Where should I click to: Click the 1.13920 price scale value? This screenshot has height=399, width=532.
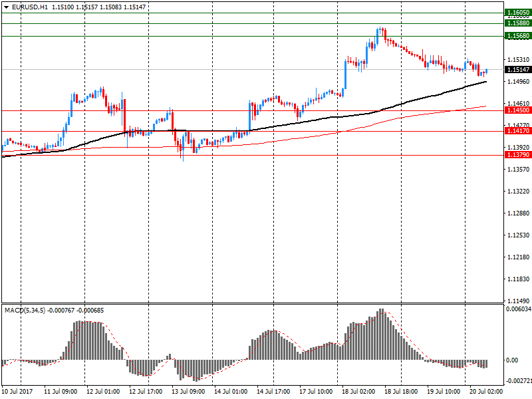519,147
